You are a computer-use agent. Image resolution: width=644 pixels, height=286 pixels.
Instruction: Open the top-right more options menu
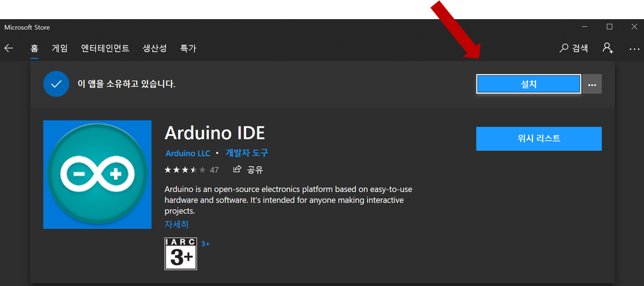(x=634, y=49)
